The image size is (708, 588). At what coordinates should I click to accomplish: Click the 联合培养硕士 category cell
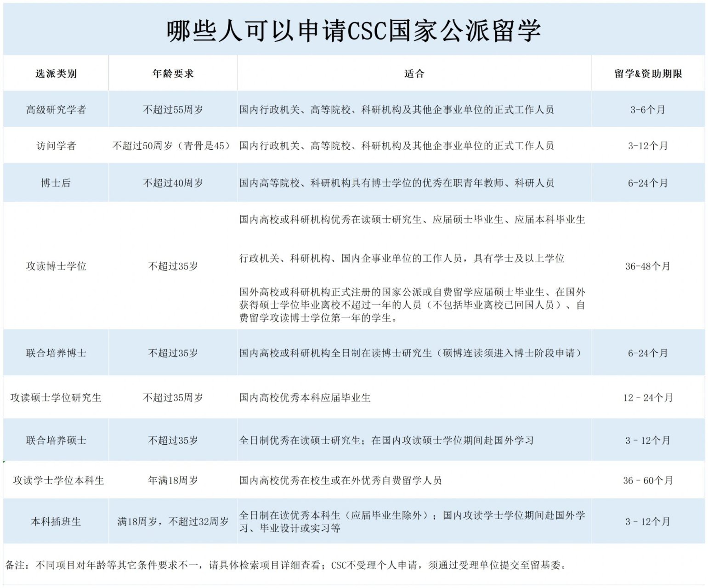(56, 440)
